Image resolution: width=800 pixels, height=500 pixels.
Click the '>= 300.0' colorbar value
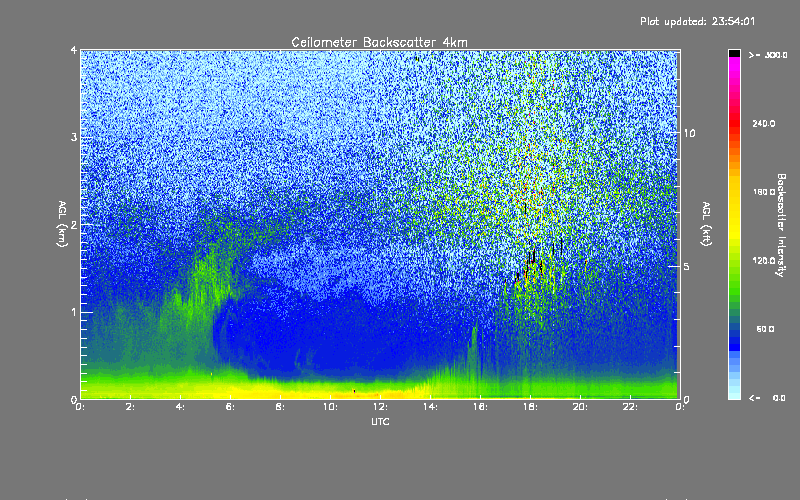click(x=768, y=55)
